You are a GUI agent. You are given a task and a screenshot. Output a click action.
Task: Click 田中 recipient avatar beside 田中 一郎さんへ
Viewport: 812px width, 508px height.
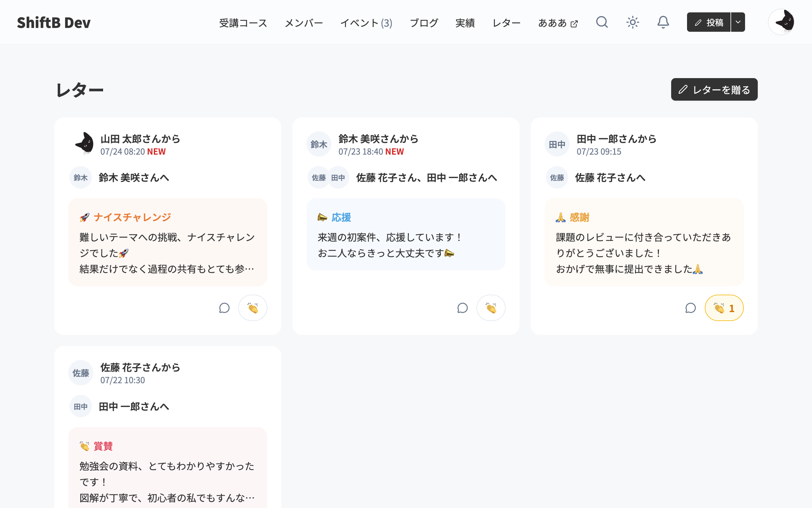tap(81, 406)
